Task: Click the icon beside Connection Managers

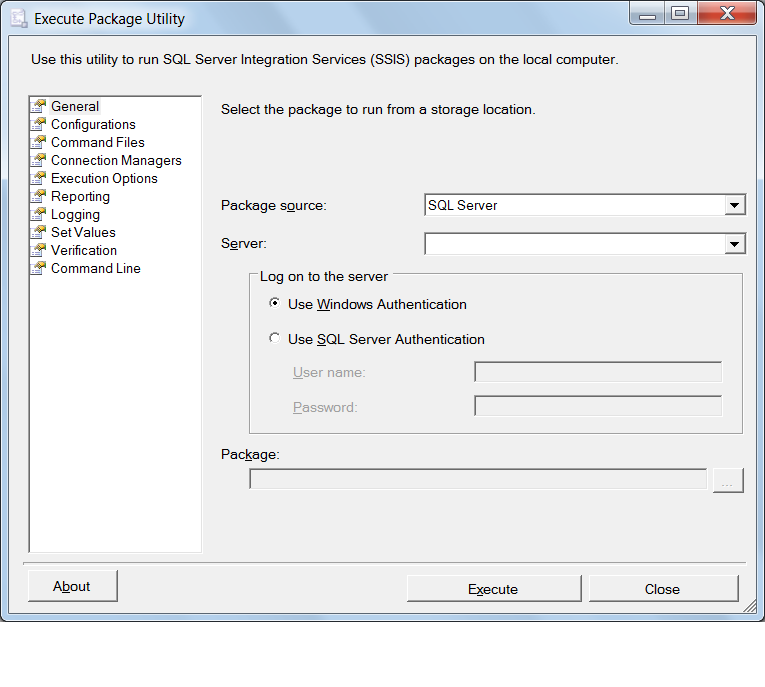Action: 39,160
